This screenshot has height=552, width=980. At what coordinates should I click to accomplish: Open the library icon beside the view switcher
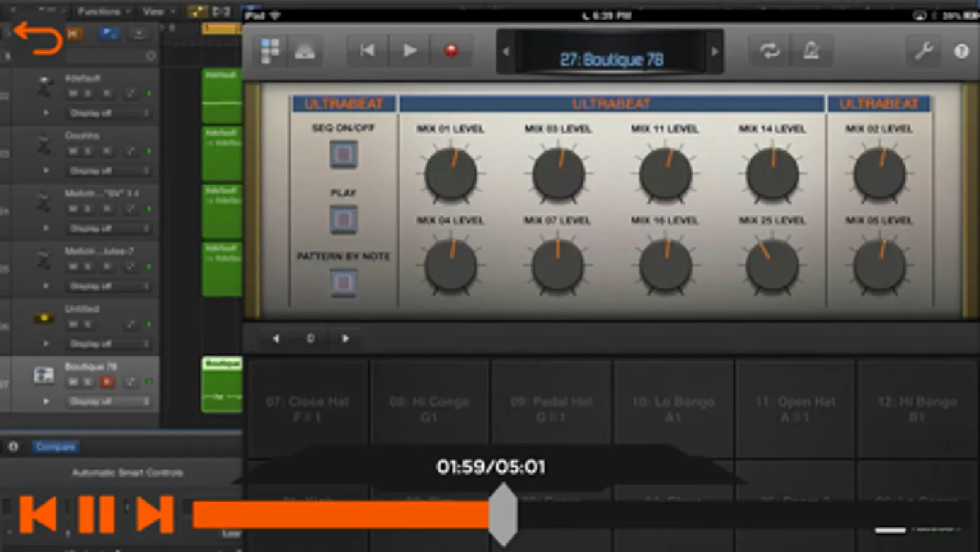[x=305, y=51]
